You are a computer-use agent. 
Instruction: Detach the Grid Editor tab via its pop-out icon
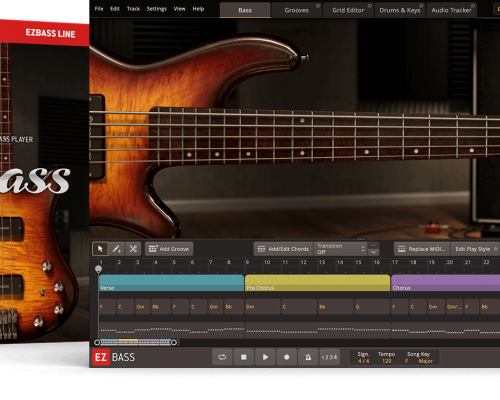point(370,6)
